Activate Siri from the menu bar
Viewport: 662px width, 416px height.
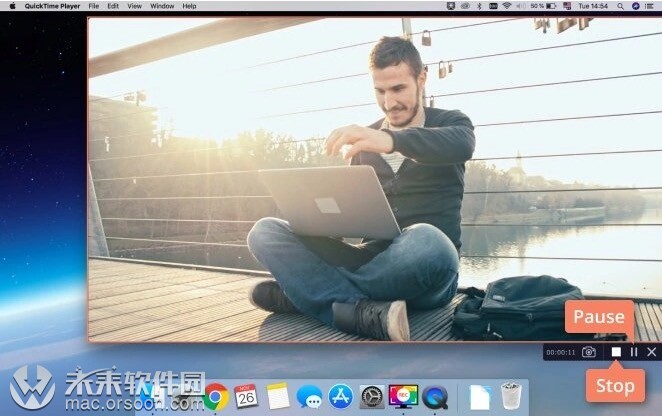tap(635, 6)
